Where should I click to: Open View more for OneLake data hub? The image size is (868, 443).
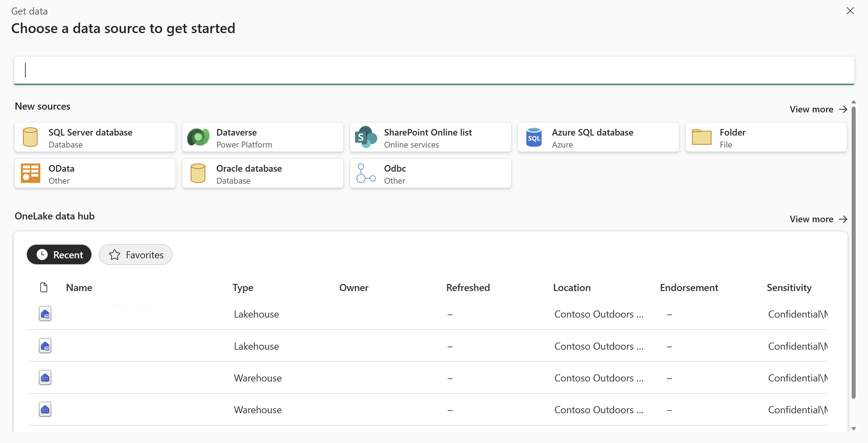[818, 219]
